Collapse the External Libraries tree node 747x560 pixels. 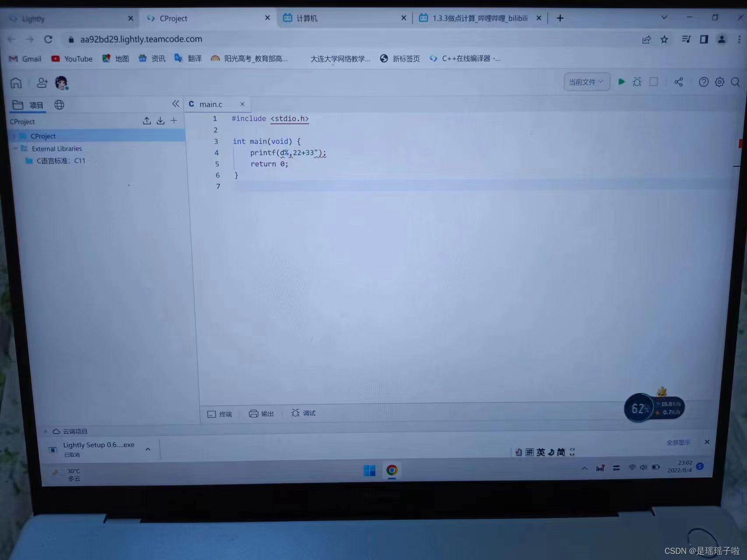pyautogui.click(x=15, y=149)
